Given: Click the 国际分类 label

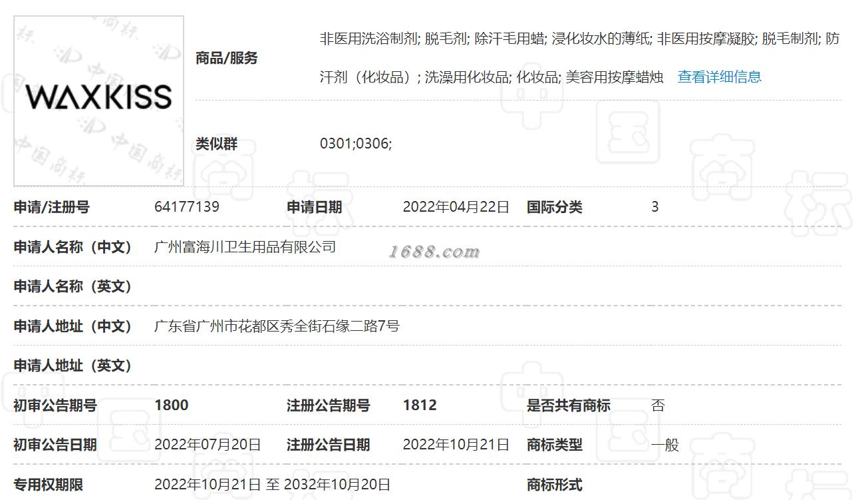Looking at the screenshot, I should click(555, 207).
